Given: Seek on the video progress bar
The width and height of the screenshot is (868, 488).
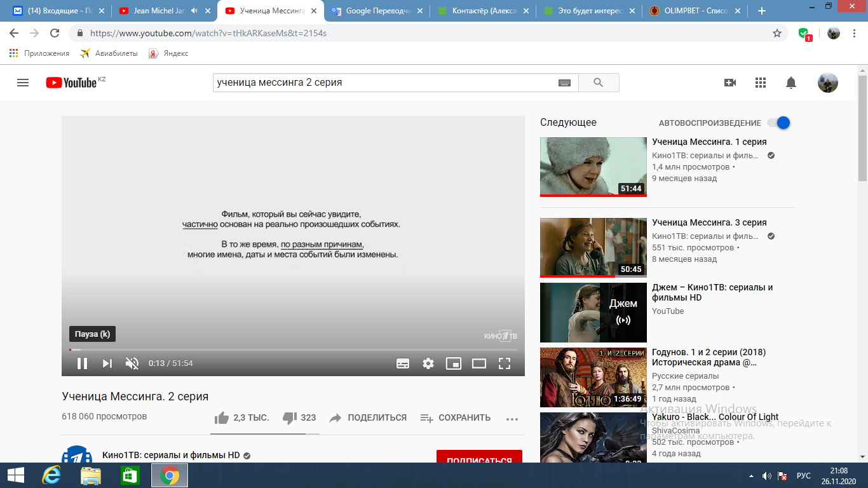Looking at the screenshot, I should pyautogui.click(x=293, y=349).
